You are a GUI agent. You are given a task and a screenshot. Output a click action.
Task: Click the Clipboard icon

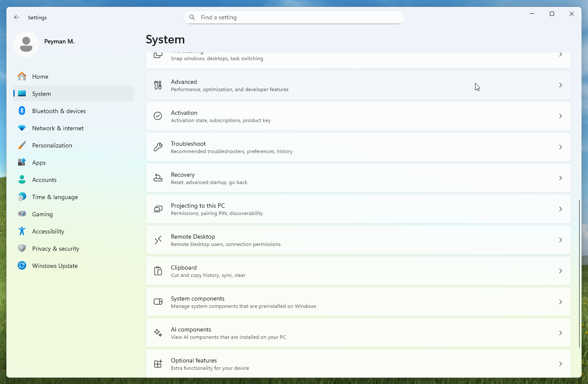tap(158, 271)
